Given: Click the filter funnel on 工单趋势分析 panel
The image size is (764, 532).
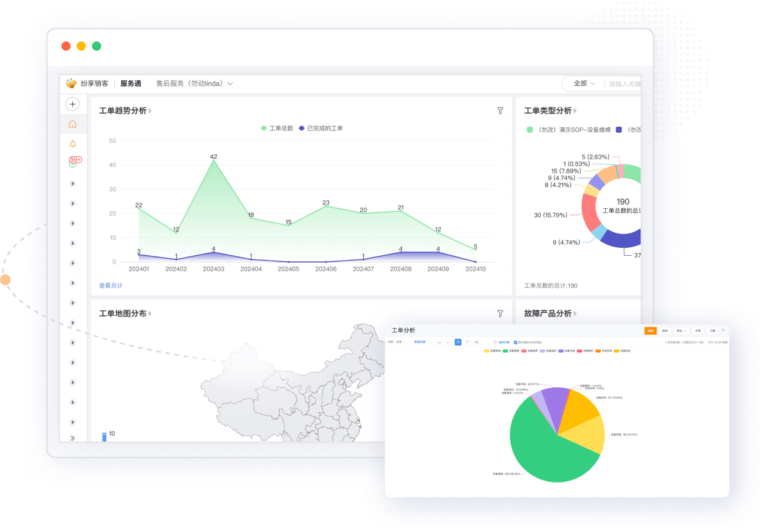Looking at the screenshot, I should pos(500,111).
